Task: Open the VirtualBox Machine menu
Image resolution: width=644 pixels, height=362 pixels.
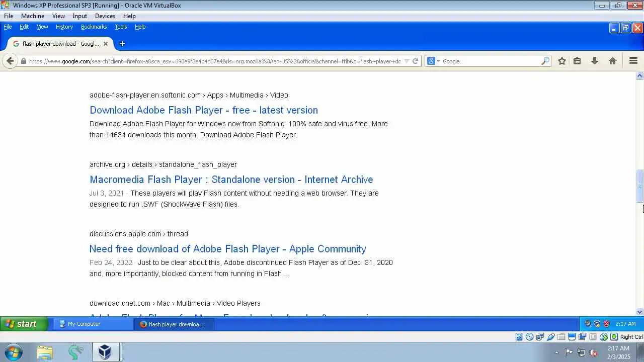Action: [33, 16]
